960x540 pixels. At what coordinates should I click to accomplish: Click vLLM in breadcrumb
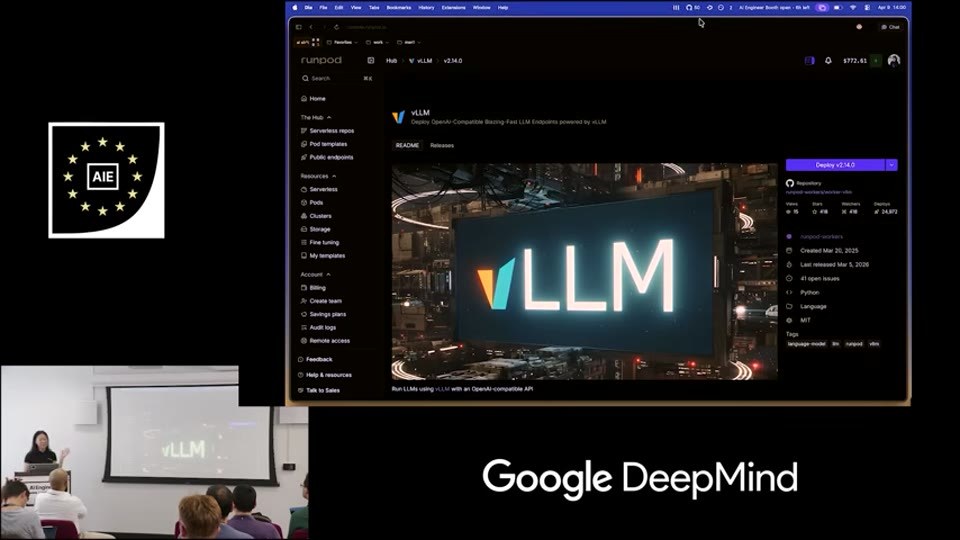pos(421,61)
